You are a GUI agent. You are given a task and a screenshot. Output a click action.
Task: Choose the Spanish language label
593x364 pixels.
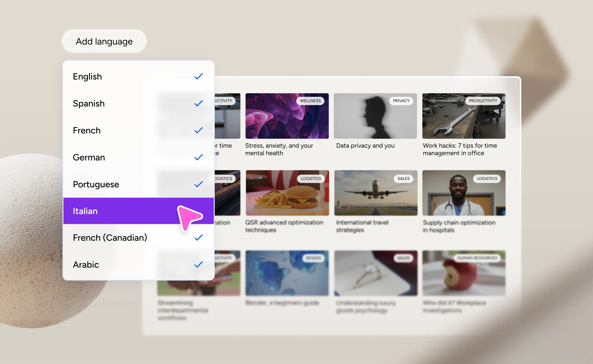click(x=89, y=103)
